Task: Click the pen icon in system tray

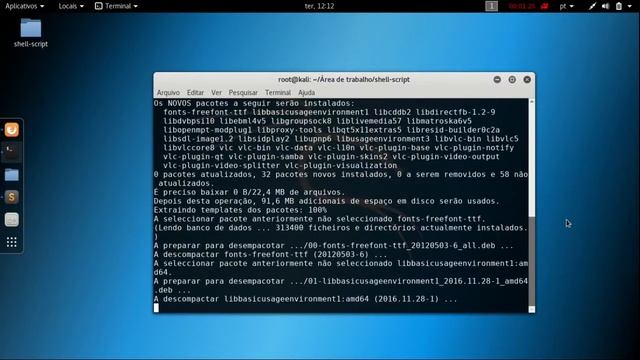Action: (592, 6)
